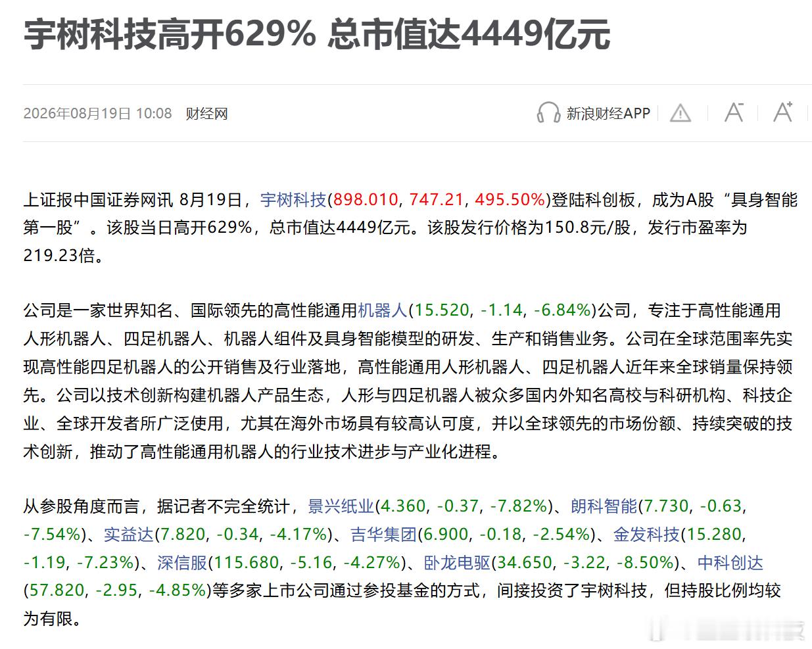812x649 pixels.
Task: Click the 景兴纸业 price 4.360
Action: (402, 506)
